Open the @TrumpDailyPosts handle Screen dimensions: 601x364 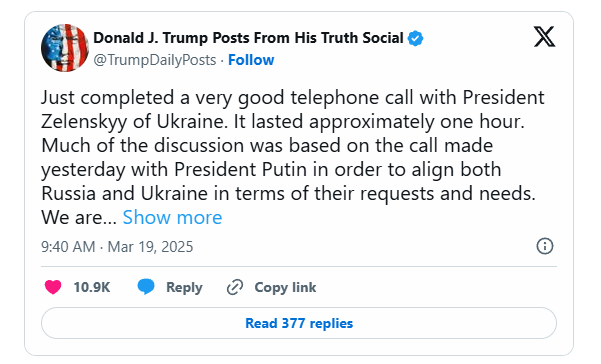click(155, 60)
